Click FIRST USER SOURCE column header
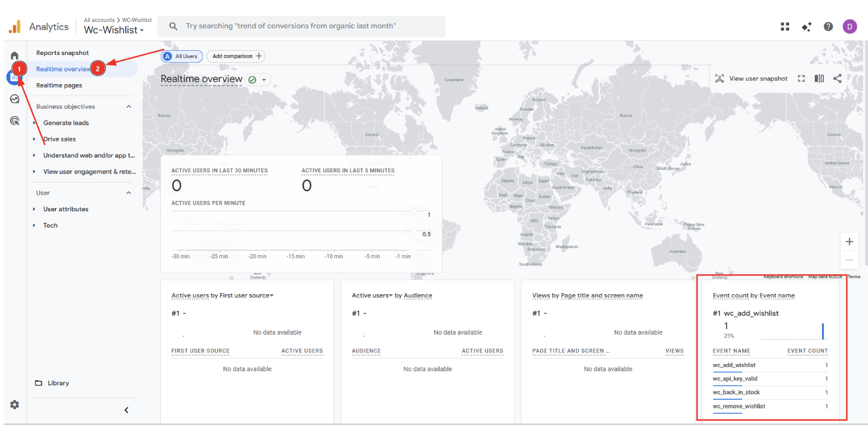This screenshot has width=868, height=425. click(x=200, y=351)
